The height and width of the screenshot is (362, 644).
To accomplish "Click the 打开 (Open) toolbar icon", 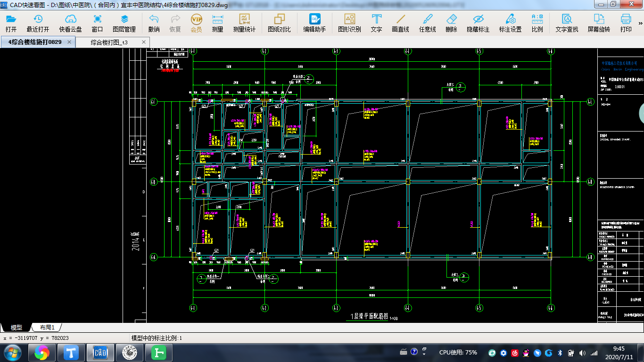I will [11, 23].
